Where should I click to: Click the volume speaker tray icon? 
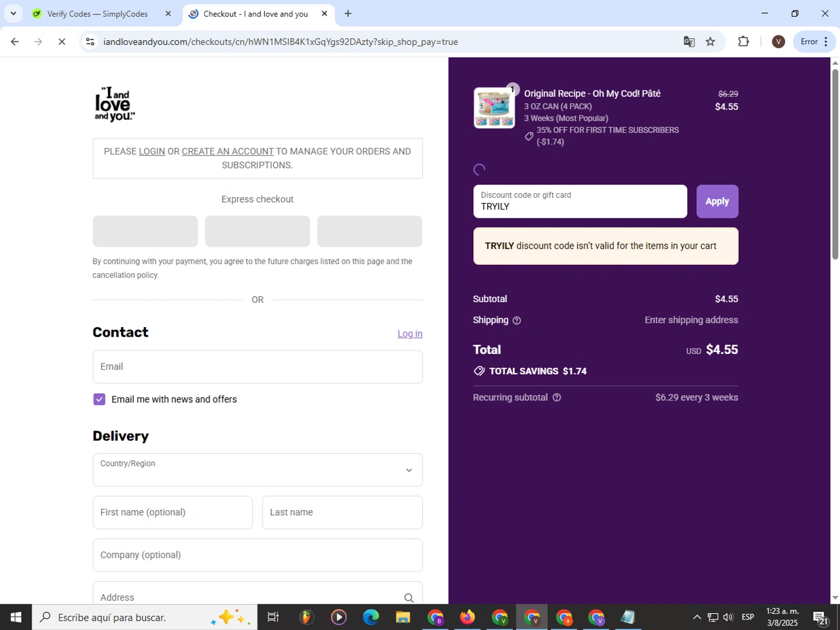pyautogui.click(x=728, y=617)
